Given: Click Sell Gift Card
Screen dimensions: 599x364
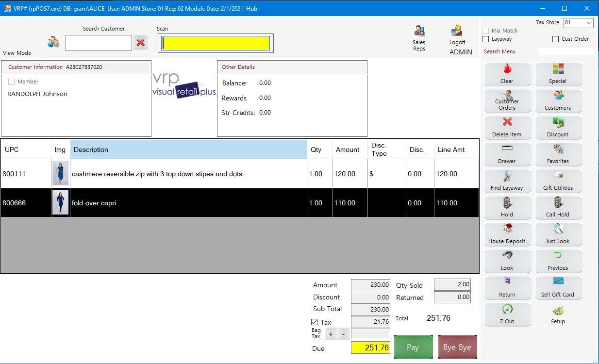Looking at the screenshot, I should click(x=558, y=288).
